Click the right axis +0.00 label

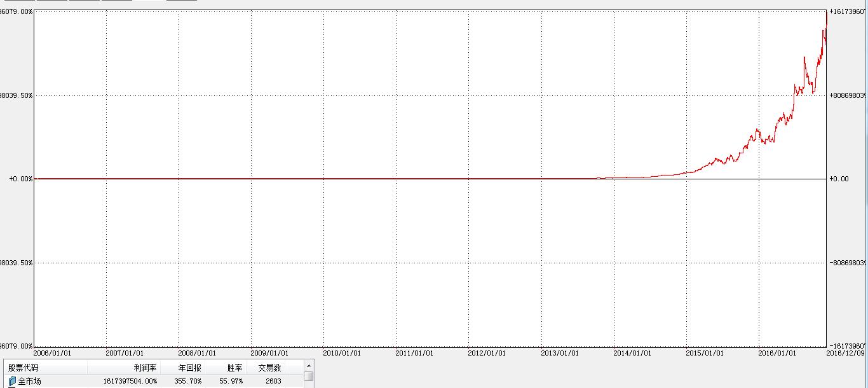(x=839, y=179)
